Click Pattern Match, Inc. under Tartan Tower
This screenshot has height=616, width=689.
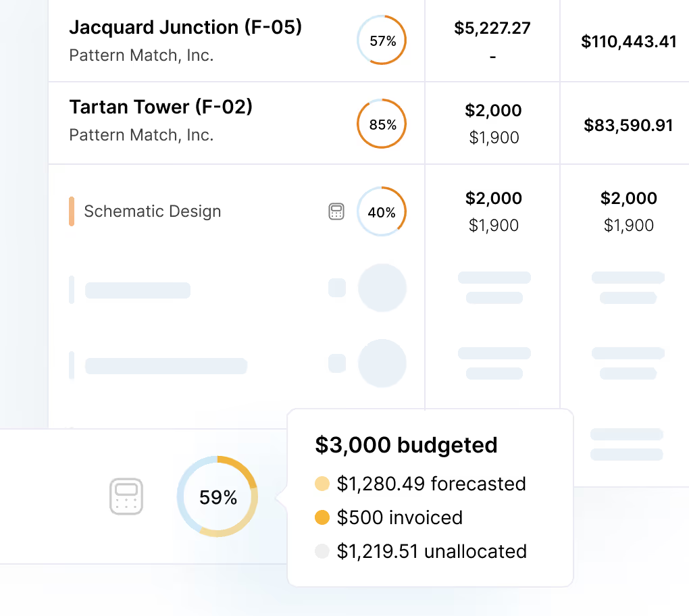pos(141,135)
